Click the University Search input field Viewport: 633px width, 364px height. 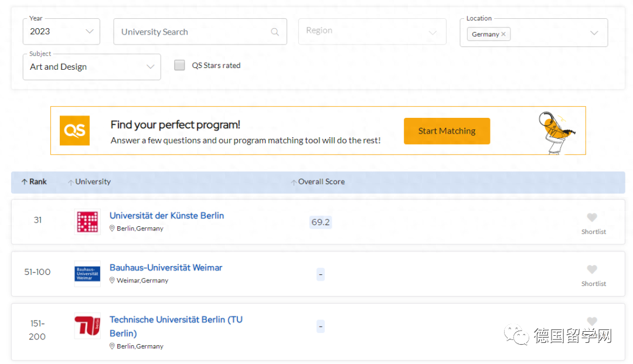pos(193,32)
